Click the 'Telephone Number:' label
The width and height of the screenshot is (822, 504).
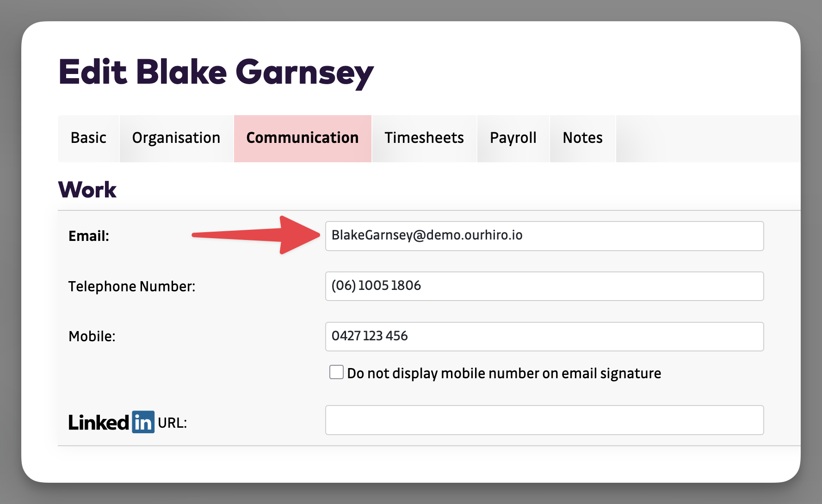132,287
